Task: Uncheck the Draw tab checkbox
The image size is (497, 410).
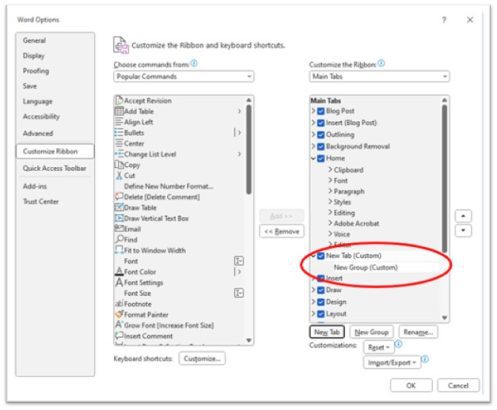Action: pos(321,290)
